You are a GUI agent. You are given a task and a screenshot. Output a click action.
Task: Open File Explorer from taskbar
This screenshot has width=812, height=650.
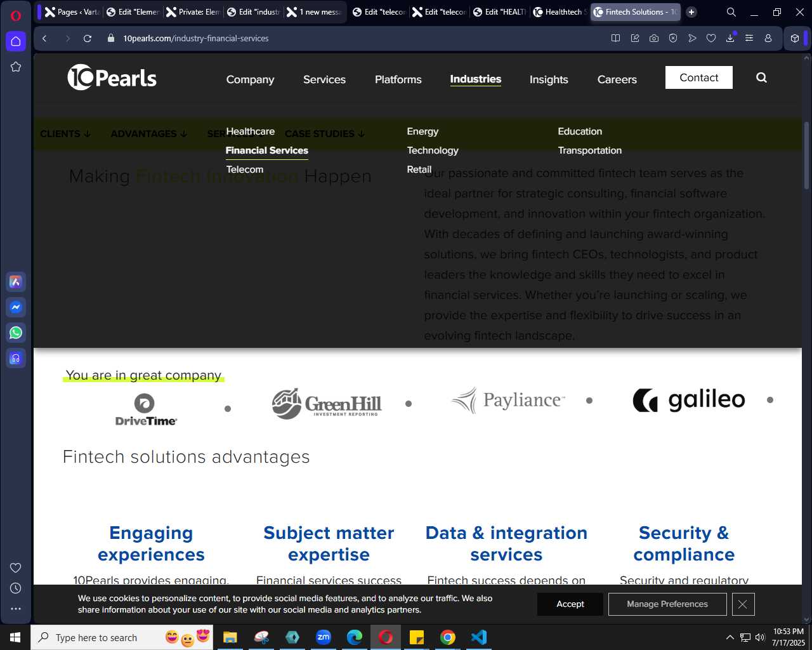click(230, 637)
